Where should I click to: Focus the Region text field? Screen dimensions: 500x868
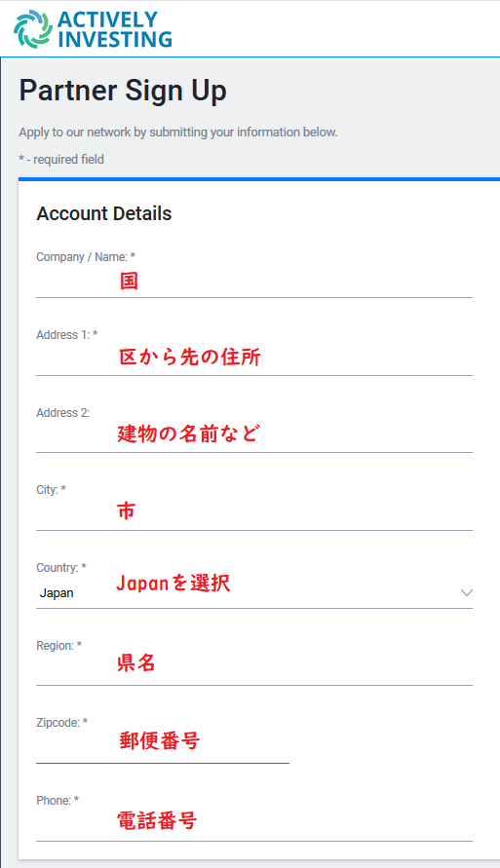(x=254, y=669)
